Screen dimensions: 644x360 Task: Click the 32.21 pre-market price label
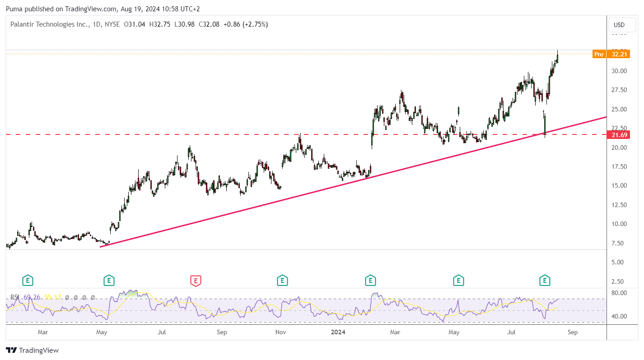tap(618, 54)
